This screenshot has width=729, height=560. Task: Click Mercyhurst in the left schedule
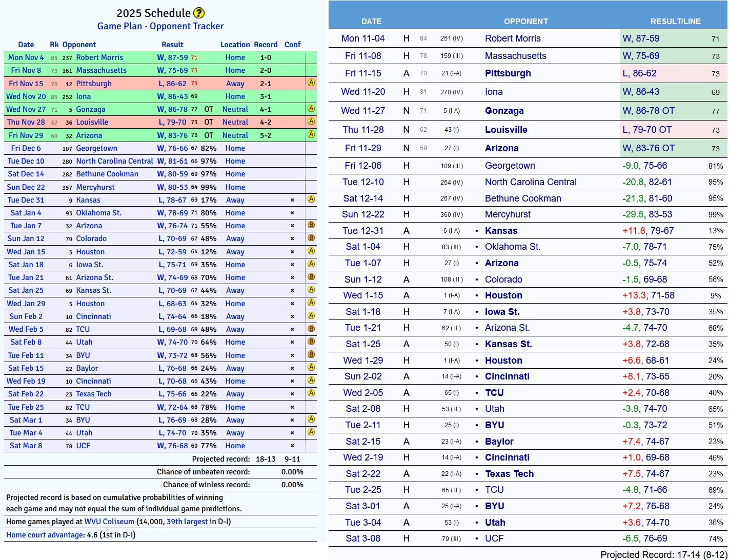pyautogui.click(x=95, y=187)
